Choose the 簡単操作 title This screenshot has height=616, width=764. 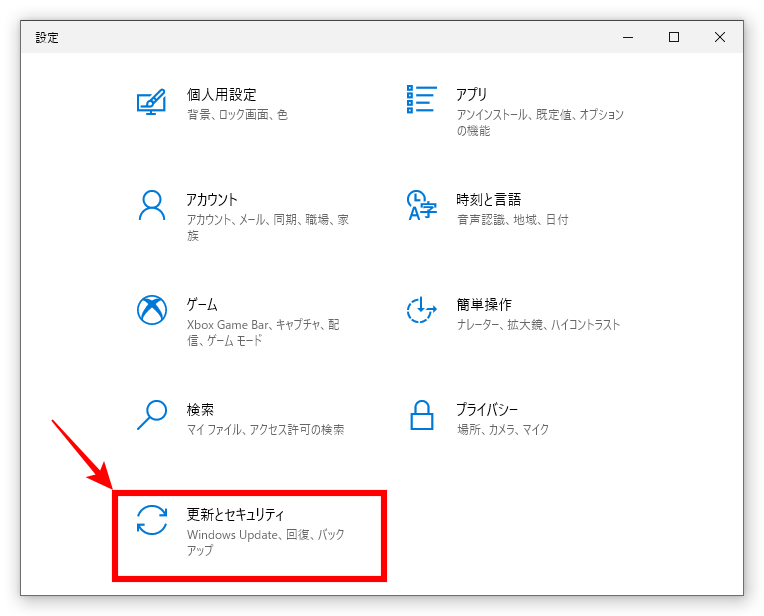[484, 305]
